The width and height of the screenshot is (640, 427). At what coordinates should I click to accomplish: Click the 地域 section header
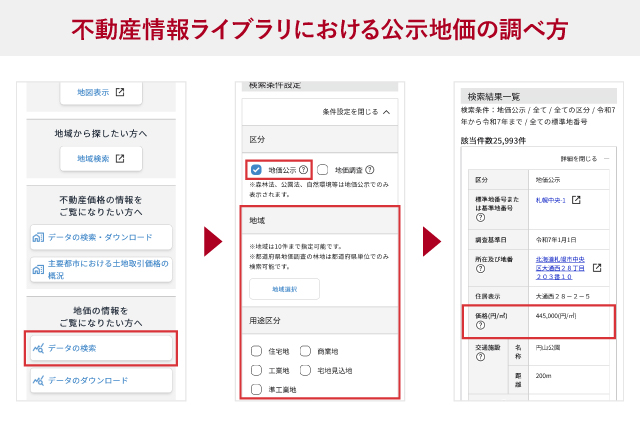coord(320,220)
